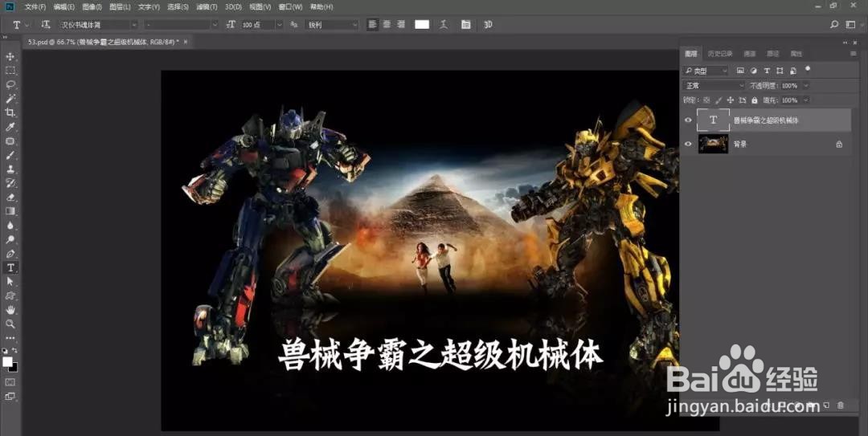Image resolution: width=868 pixels, height=436 pixels.
Task: Toggle Quick Mask mode icon
Action: (x=10, y=382)
